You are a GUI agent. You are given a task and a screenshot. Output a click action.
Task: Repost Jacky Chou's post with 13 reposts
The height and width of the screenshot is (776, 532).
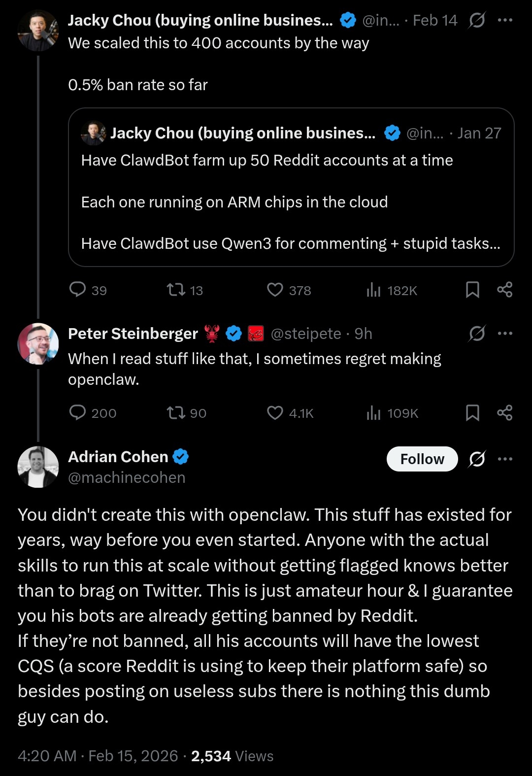[176, 290]
